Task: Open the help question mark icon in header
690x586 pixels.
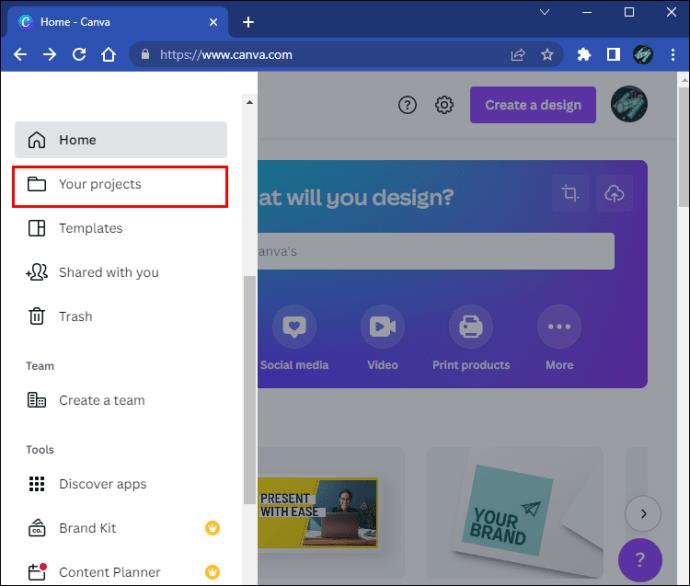Action: [x=407, y=105]
